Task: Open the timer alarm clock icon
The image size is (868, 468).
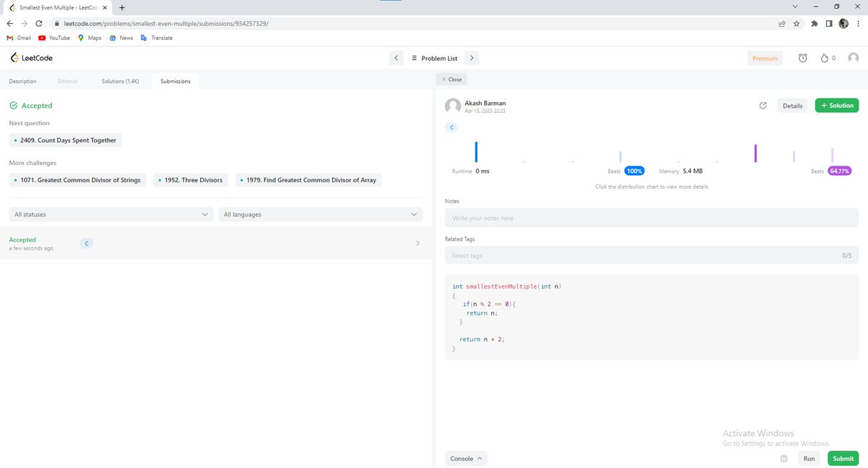Action: [x=803, y=58]
